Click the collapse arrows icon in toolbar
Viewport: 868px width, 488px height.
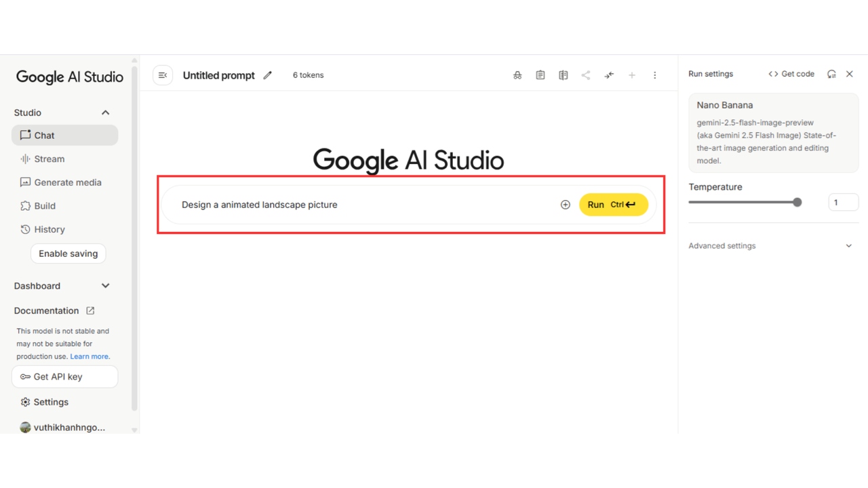pyautogui.click(x=609, y=75)
